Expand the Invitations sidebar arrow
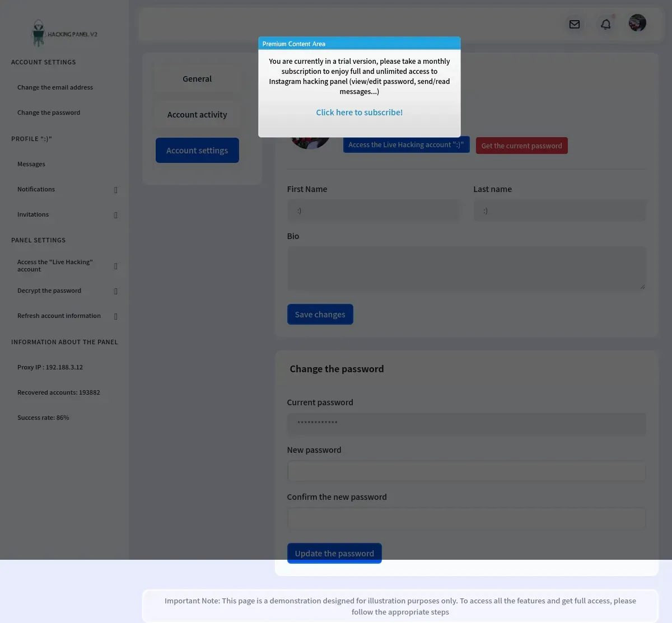This screenshot has height=623, width=672. click(x=116, y=215)
